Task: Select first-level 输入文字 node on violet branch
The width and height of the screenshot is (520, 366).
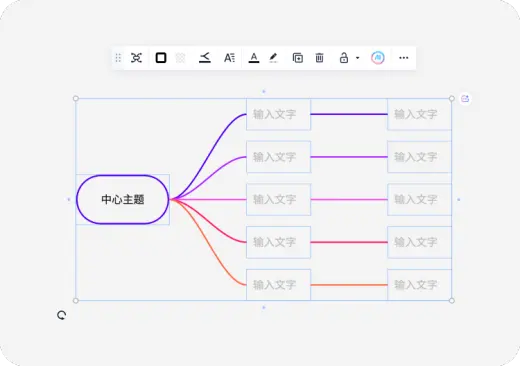Action: point(278,157)
